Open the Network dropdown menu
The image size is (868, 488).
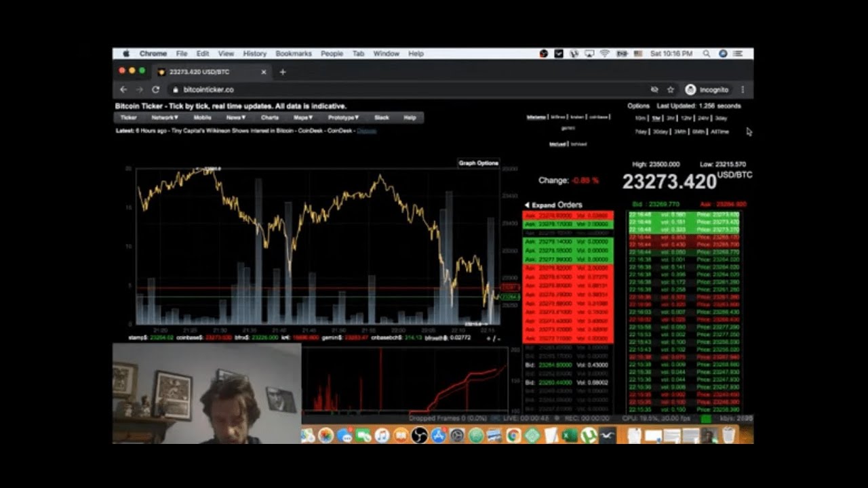(165, 117)
